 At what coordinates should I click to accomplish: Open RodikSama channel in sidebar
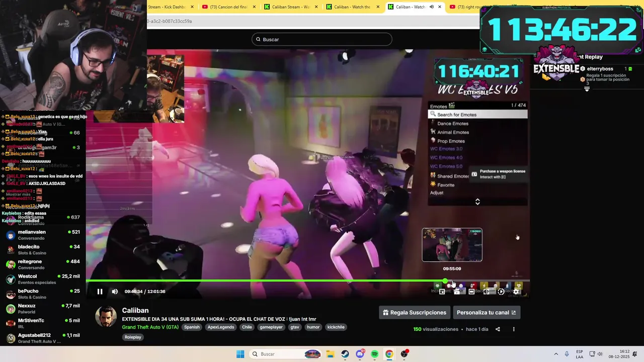[x=43, y=220]
